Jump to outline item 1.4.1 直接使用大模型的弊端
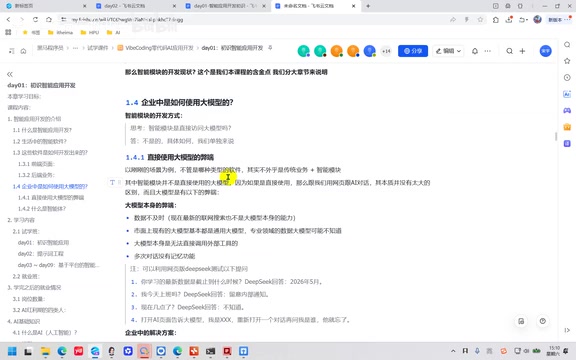This screenshot has height=360, width=576. pos(51,197)
